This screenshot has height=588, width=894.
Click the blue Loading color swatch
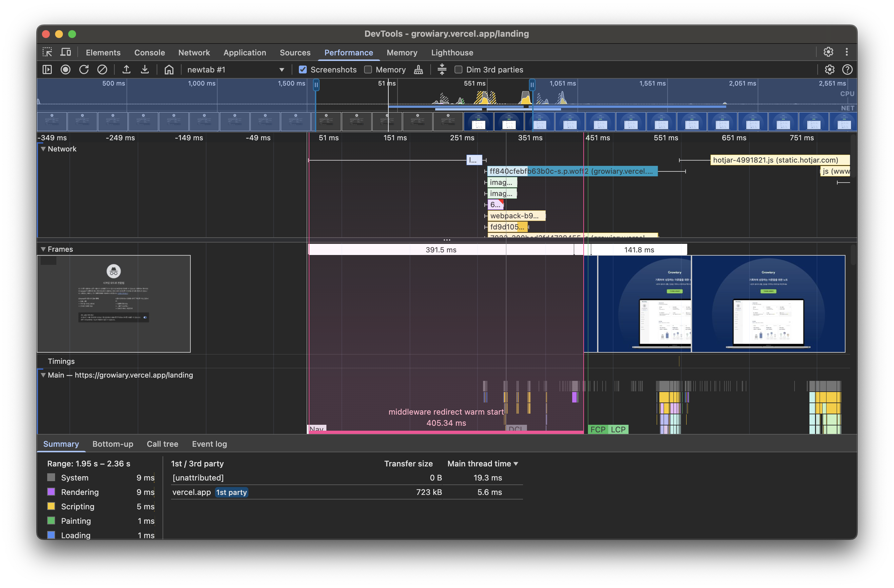click(51, 535)
